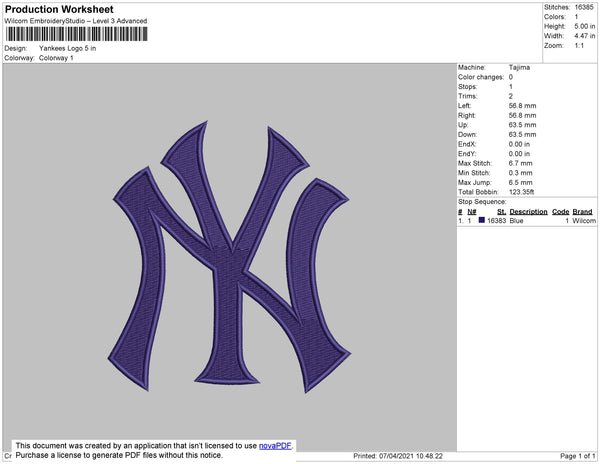Select the width value '4.47 in'
This screenshot has width=600, height=464.
pyautogui.click(x=585, y=36)
